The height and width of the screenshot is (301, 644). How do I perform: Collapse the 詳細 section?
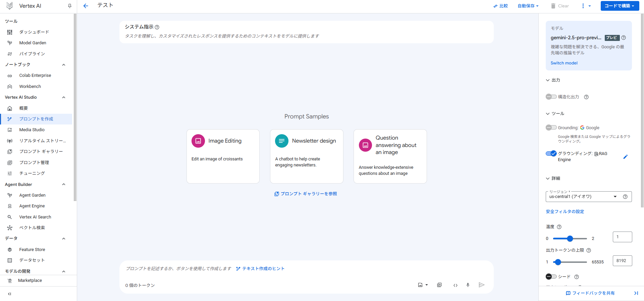[548, 179]
